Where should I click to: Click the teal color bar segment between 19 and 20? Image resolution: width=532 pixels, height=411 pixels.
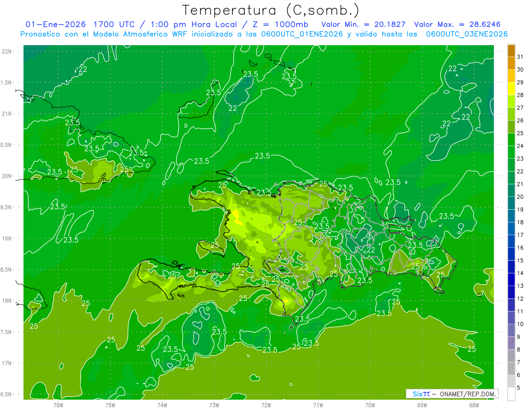pos(512,203)
